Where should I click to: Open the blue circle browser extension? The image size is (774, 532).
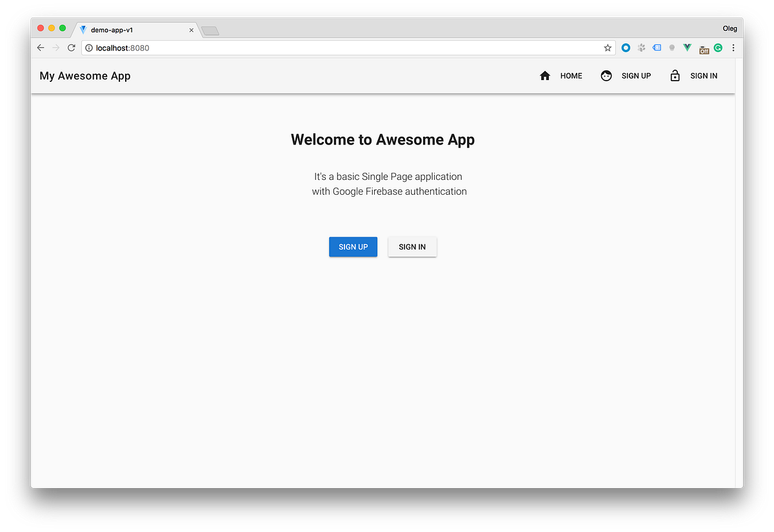[626, 47]
